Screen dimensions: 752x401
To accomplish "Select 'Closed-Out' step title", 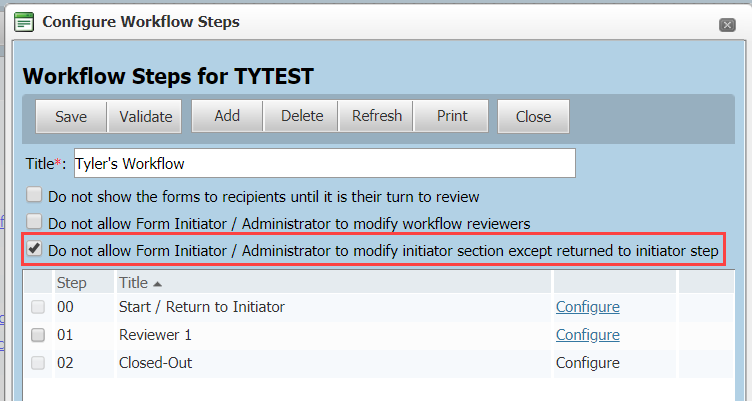I will (x=155, y=363).
